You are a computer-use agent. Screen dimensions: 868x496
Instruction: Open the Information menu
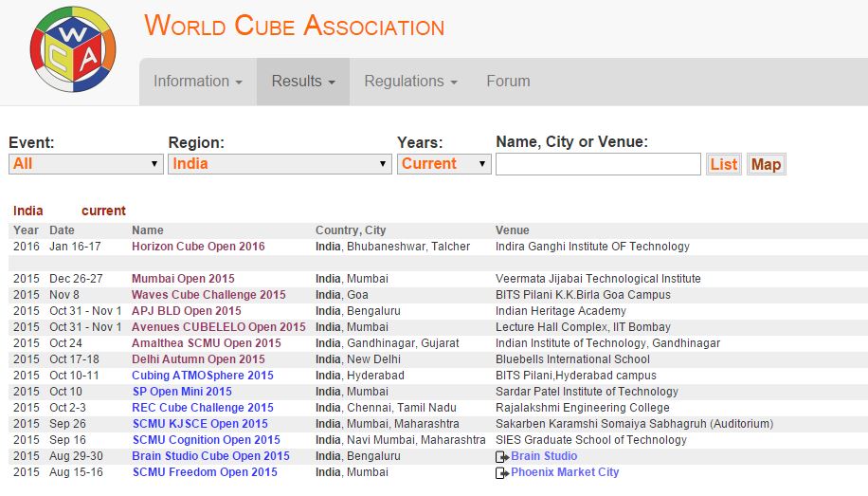pyautogui.click(x=198, y=82)
